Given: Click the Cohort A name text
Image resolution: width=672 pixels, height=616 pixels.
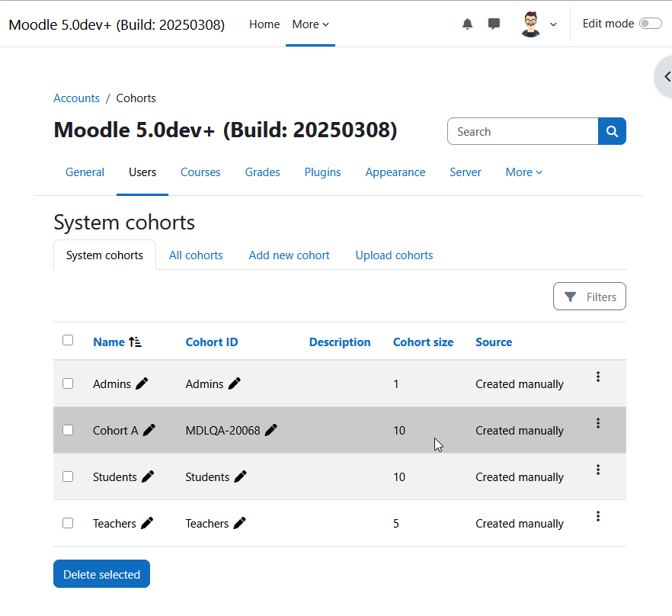Looking at the screenshot, I should pyautogui.click(x=116, y=430).
